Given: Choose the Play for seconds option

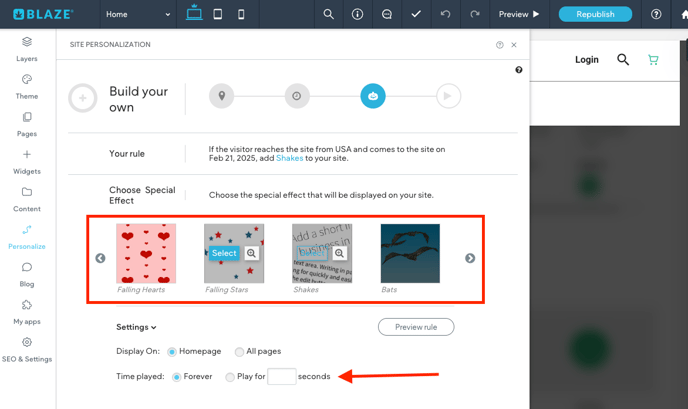Looking at the screenshot, I should point(230,377).
